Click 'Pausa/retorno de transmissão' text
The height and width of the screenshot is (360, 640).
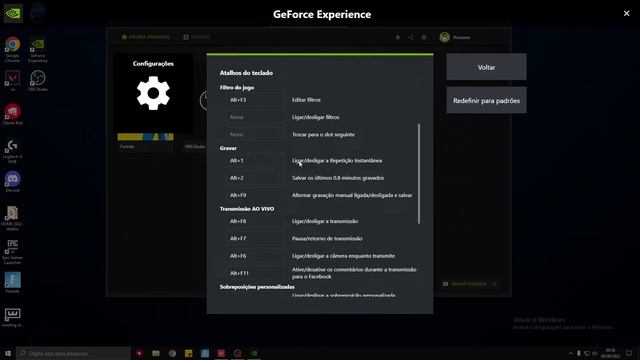click(x=327, y=238)
